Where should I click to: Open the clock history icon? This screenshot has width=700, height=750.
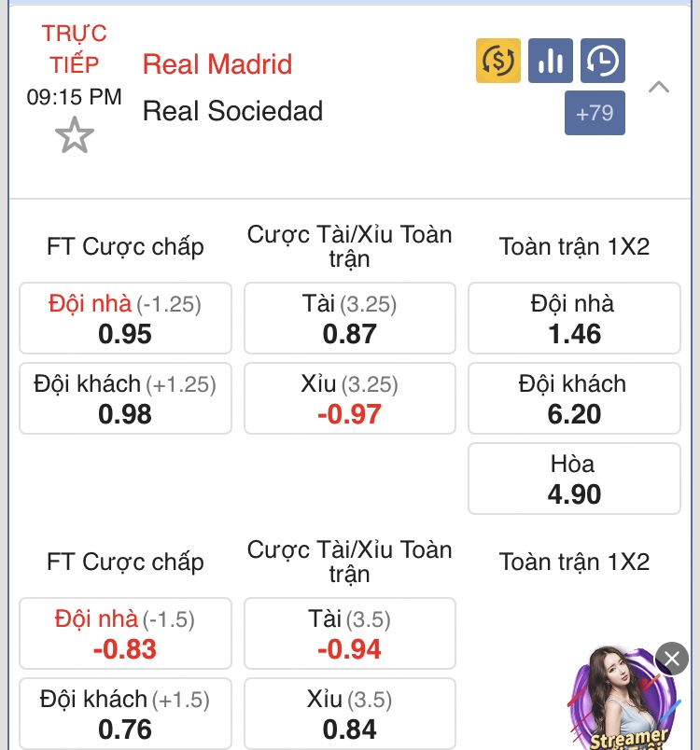pos(602,61)
